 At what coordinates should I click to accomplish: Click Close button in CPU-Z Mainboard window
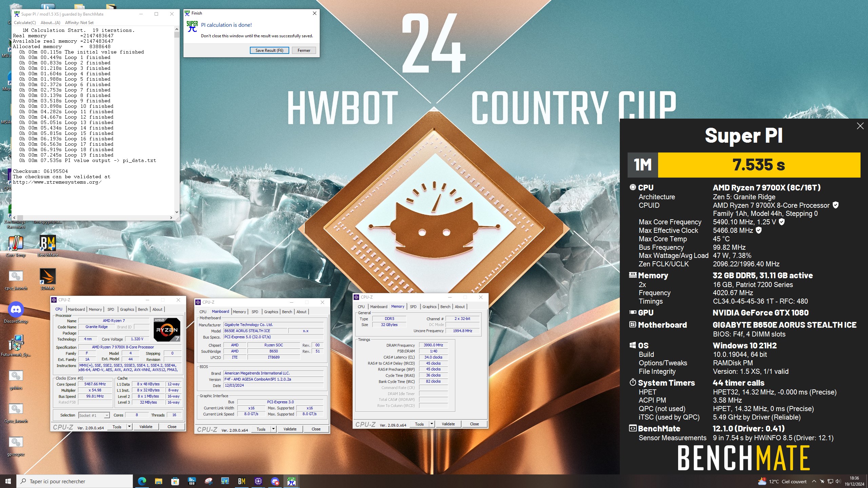pos(316,429)
